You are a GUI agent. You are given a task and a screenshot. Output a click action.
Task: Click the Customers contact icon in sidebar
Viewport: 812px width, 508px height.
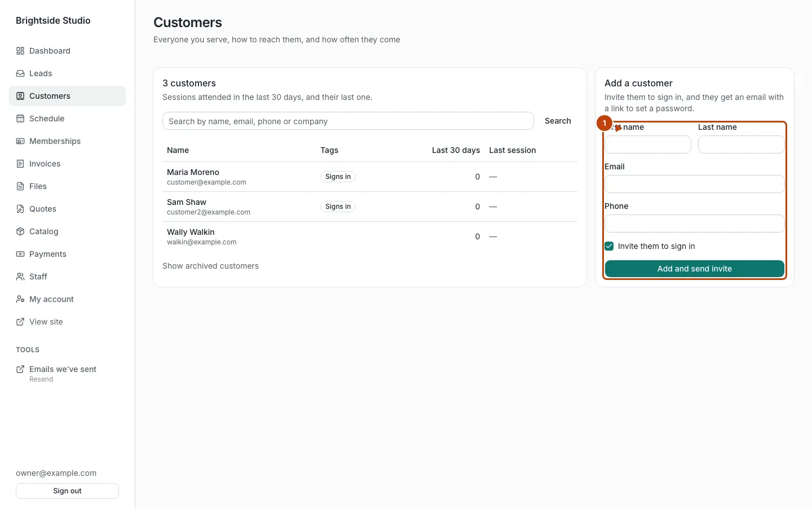(20, 96)
